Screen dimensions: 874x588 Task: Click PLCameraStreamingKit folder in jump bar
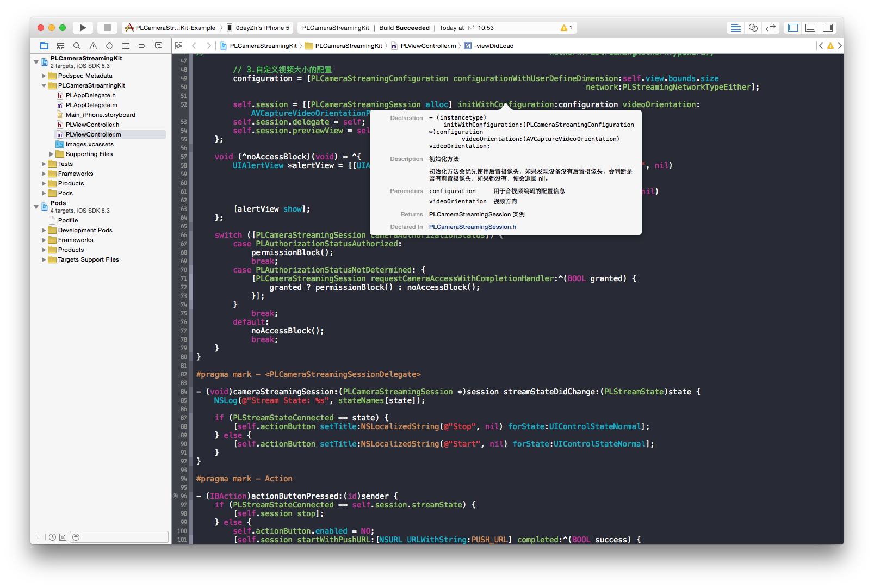pos(344,46)
